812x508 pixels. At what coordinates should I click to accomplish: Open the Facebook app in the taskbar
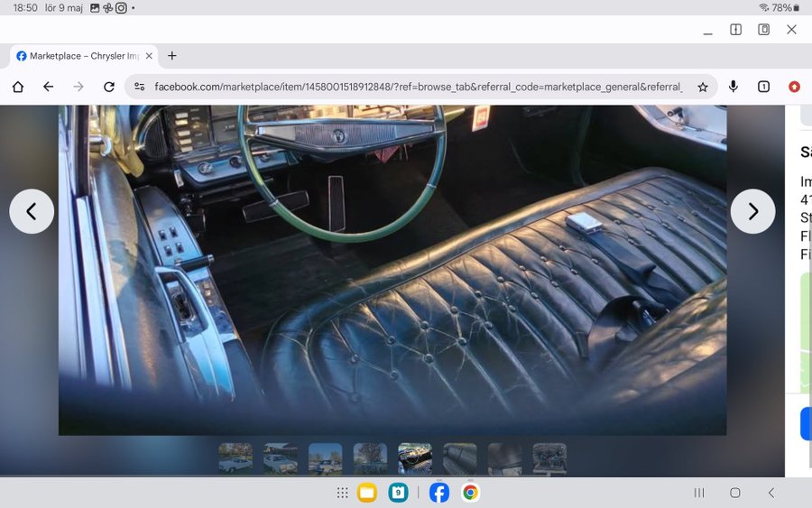point(439,493)
